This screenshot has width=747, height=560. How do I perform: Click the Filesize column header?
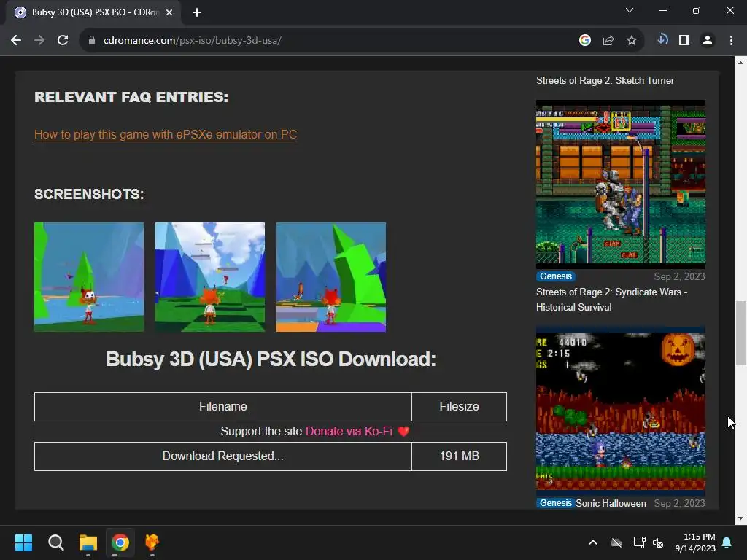pos(460,407)
